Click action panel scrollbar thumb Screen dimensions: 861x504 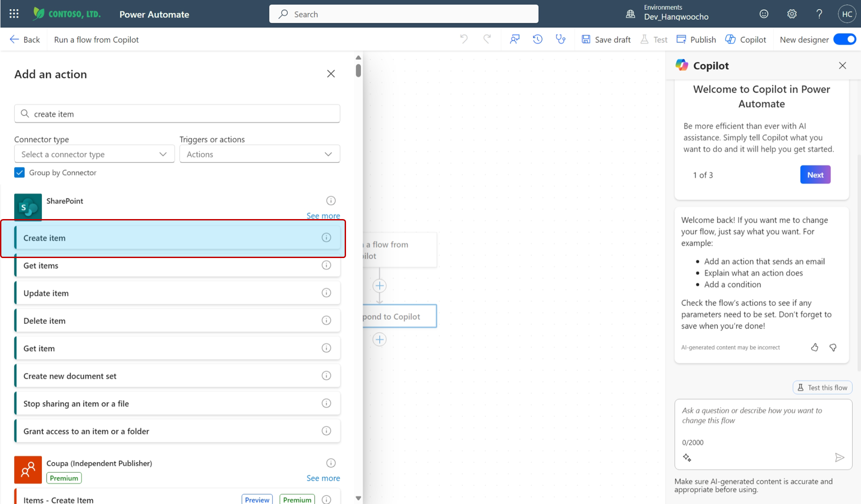pos(358,70)
